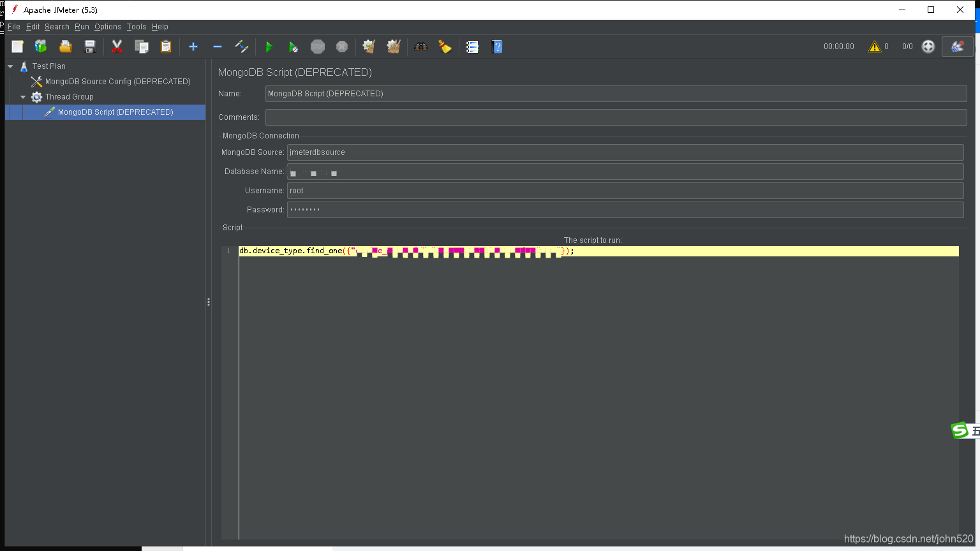Open the Help menu

[x=160, y=27]
